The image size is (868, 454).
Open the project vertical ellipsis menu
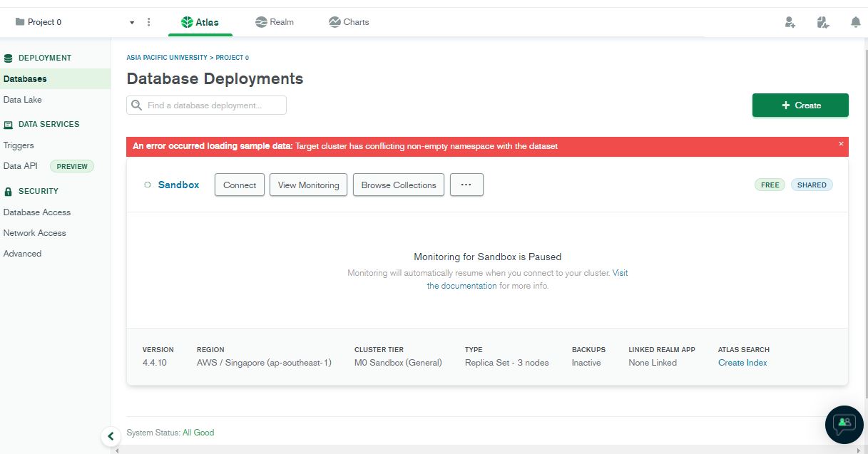[148, 22]
